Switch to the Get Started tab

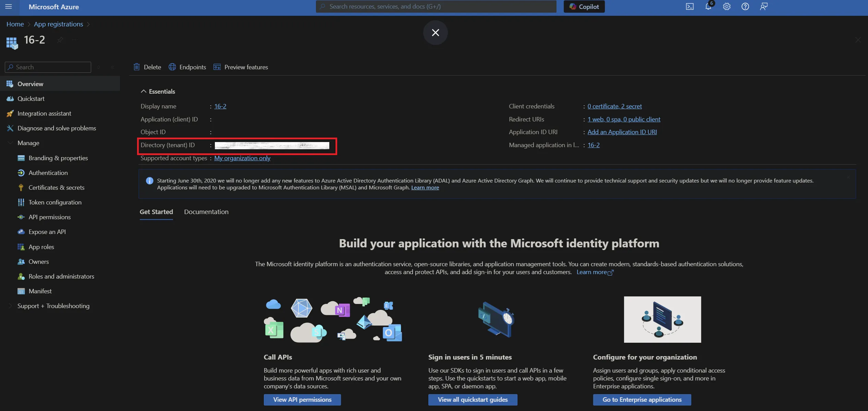pos(156,212)
